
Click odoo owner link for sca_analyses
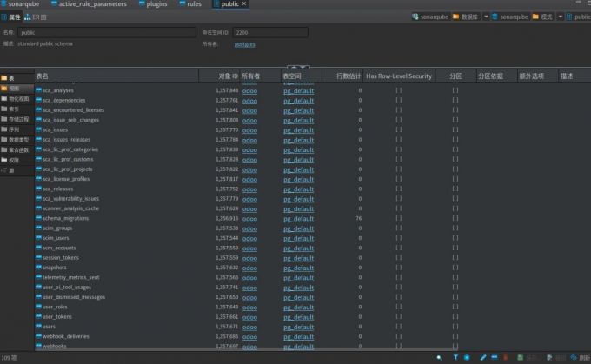point(249,91)
